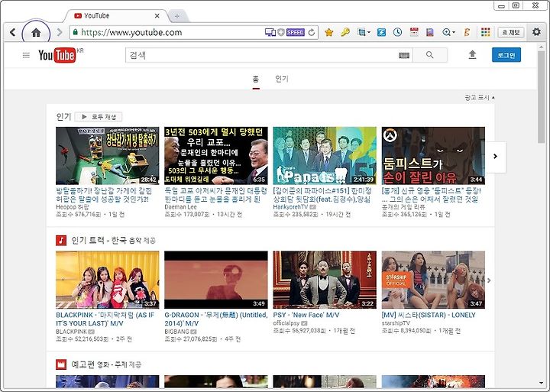Open the starshipTV channel link
The height and width of the screenshot is (392, 550).
coord(396,323)
